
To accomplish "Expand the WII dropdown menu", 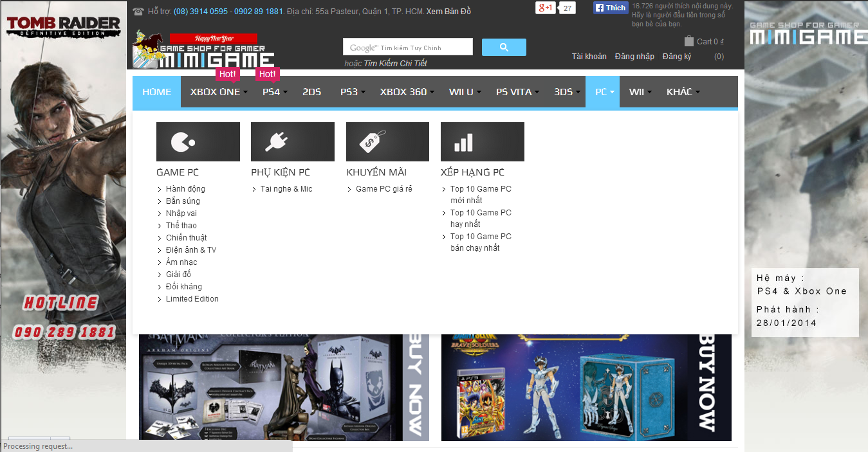I will tap(640, 92).
